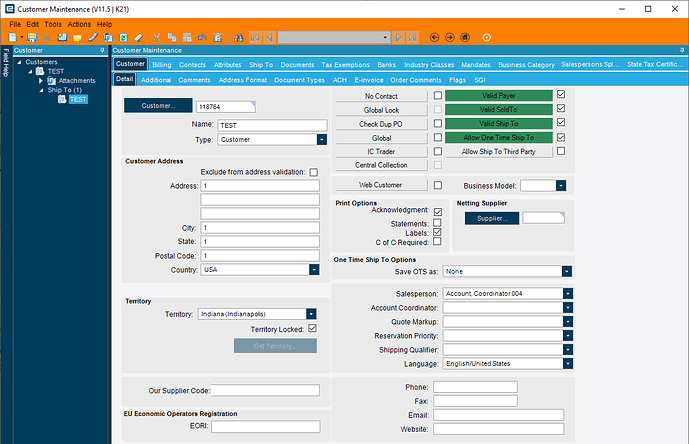Enable the No Contact checkbox
This screenshot has height=444, width=689.
click(x=438, y=96)
